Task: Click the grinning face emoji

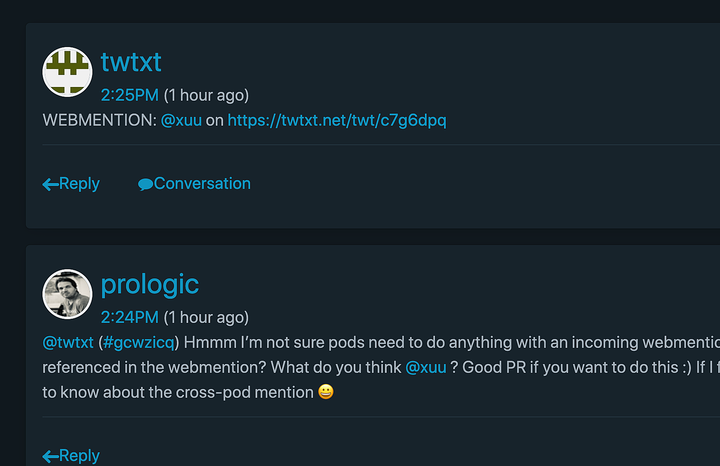Action: (326, 392)
